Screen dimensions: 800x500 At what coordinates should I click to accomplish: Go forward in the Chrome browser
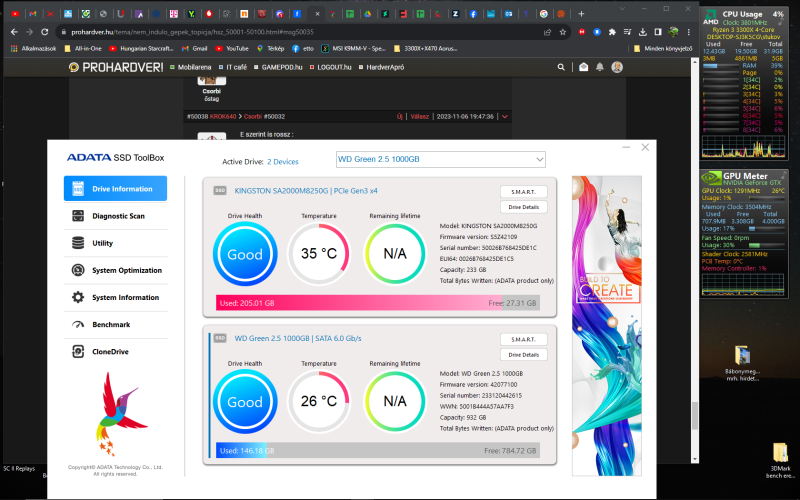click(x=29, y=32)
